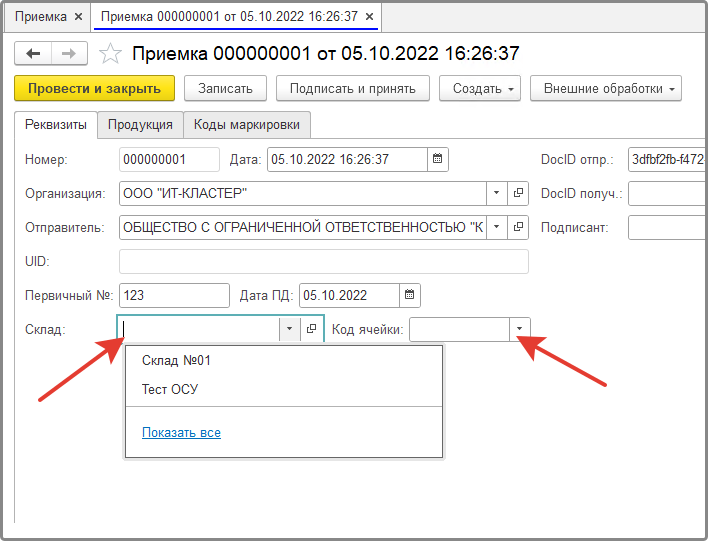The width and height of the screenshot is (708, 541).
Task: Click the Подписант input field
Action: point(667,227)
